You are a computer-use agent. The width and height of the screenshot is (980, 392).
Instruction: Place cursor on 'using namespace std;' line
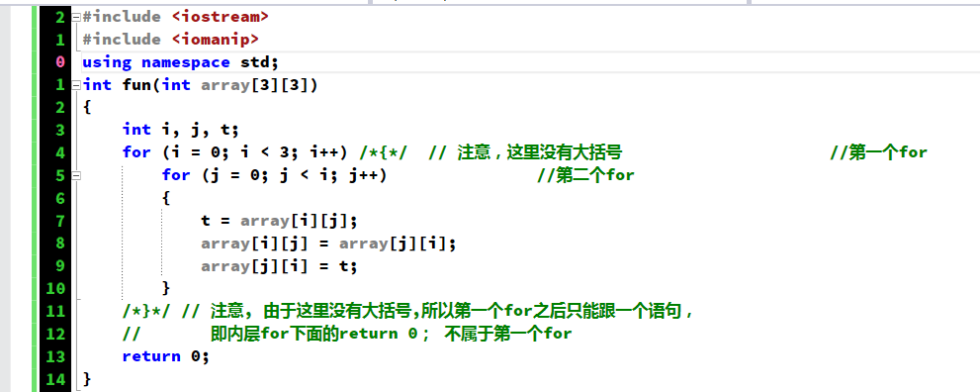180,62
